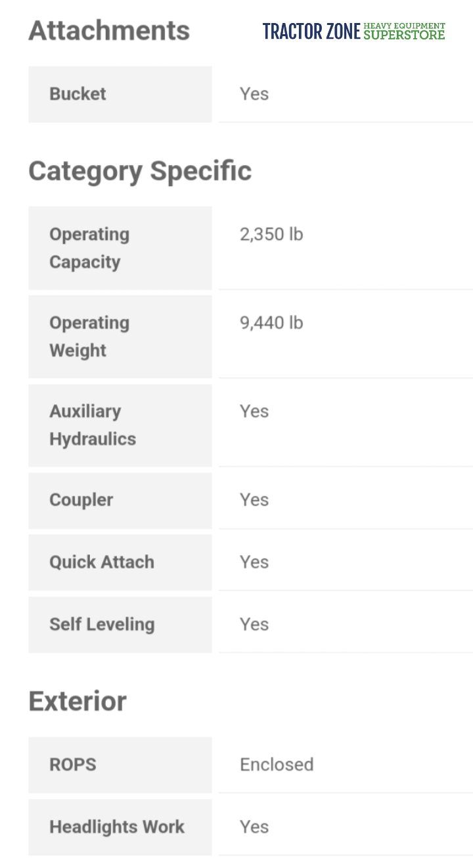Viewport: 473px width, 868px height.
Task: Select the Category Specific heading
Action: click(x=140, y=171)
